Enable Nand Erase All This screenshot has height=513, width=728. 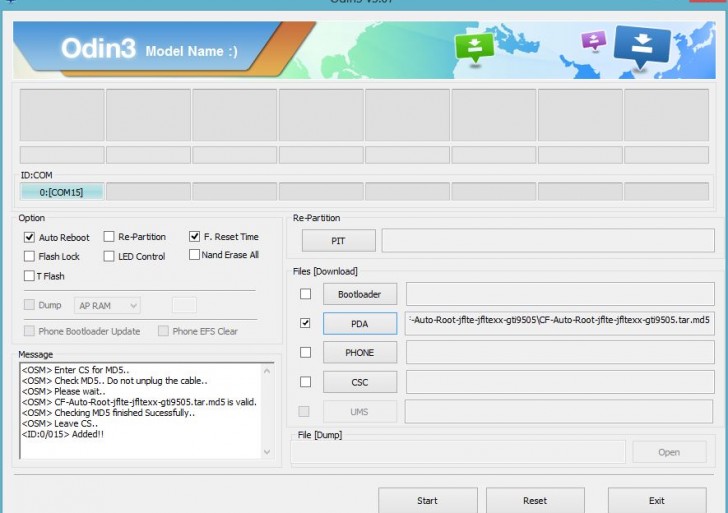pyautogui.click(x=195, y=255)
